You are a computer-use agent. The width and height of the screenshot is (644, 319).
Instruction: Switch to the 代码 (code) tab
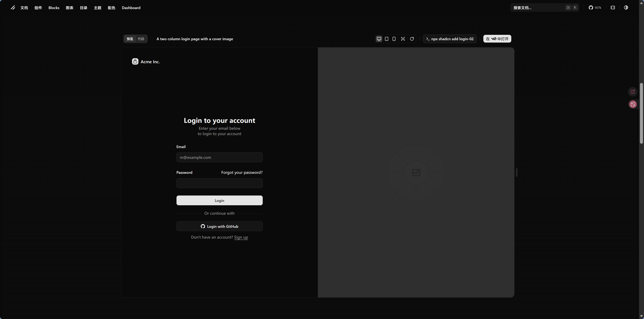tap(141, 39)
